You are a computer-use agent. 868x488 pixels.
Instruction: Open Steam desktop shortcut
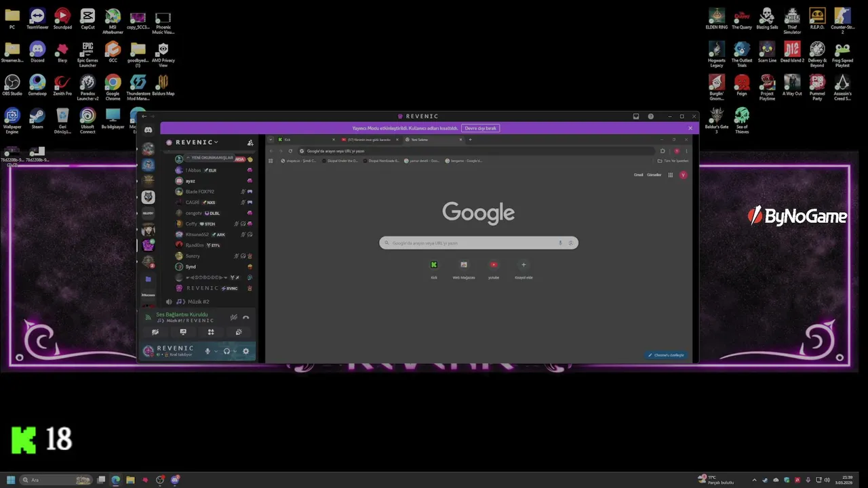pyautogui.click(x=37, y=119)
